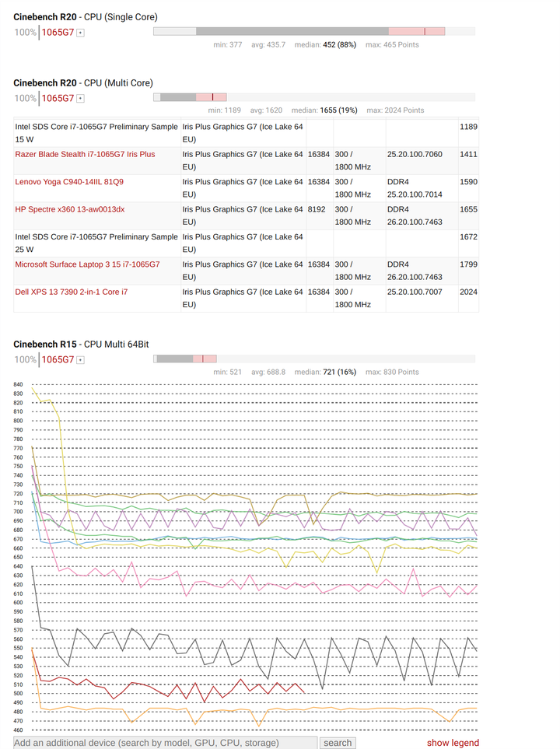
Task: Click the driver version 25.20.100.7014
Action: click(415, 194)
